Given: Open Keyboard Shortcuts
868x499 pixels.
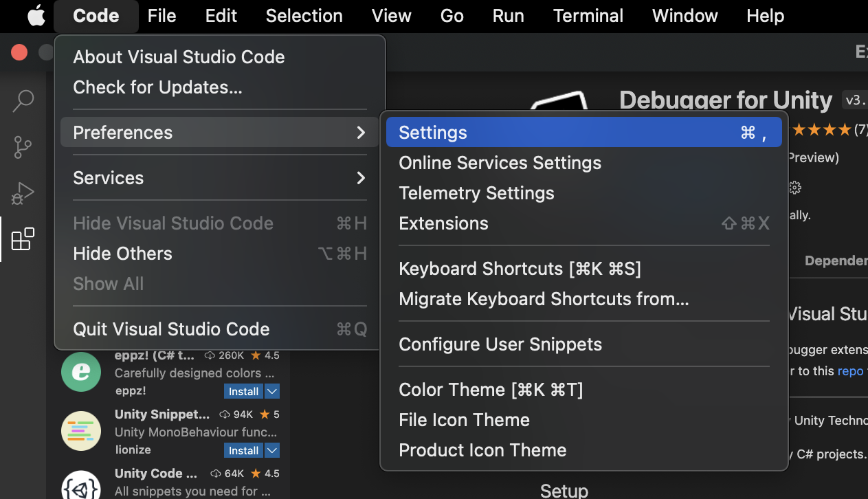Looking at the screenshot, I should (x=584, y=268).
